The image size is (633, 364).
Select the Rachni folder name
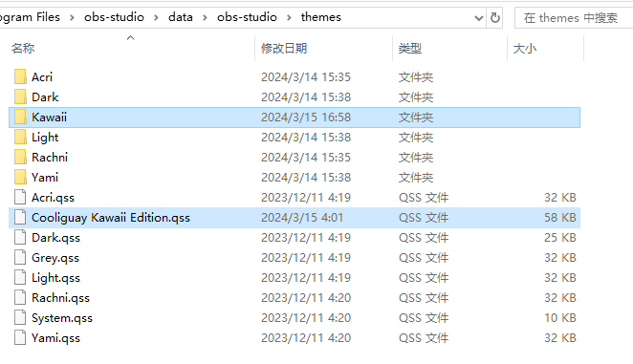pyautogui.click(x=50, y=157)
